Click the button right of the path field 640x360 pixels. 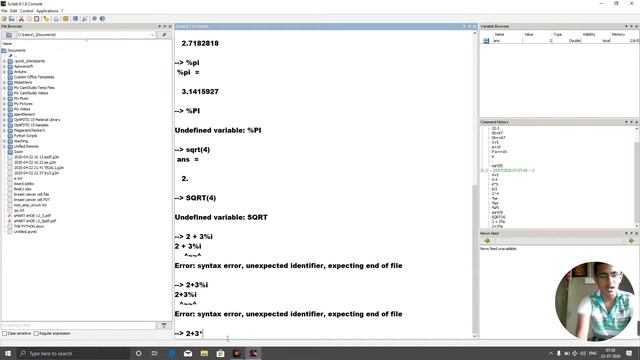click(164, 35)
